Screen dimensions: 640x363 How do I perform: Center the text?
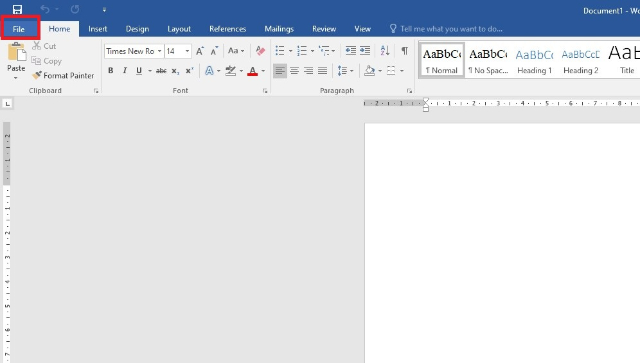coord(294,71)
